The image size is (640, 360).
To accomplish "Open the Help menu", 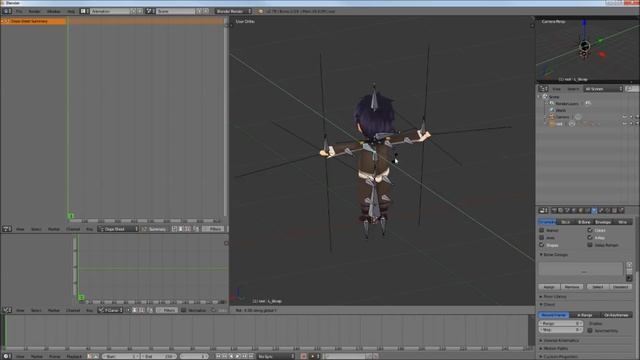I will [71, 11].
